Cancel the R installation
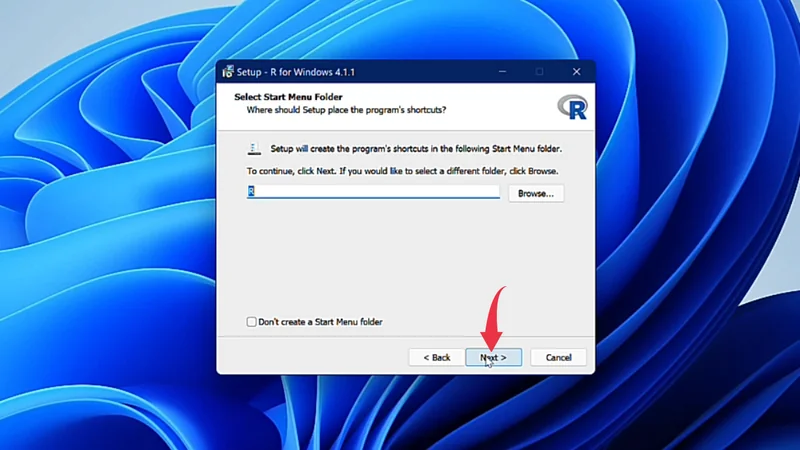800x450 pixels. (558, 357)
